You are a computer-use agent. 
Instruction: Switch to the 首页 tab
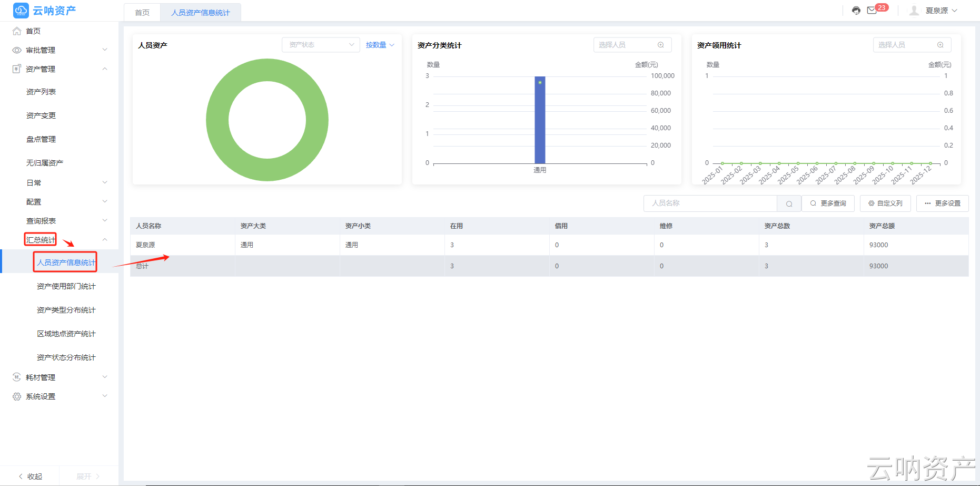pyautogui.click(x=142, y=13)
